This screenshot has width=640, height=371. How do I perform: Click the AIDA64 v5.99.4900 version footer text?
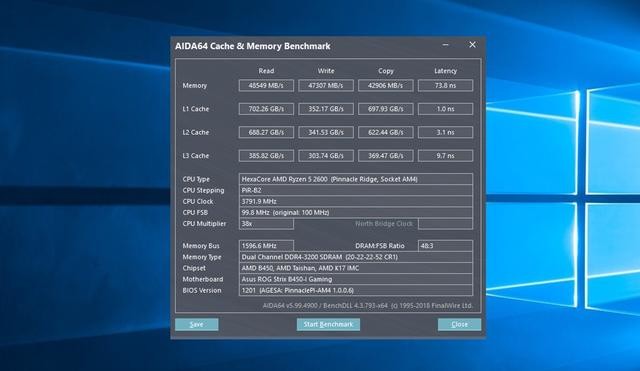pos(367,306)
